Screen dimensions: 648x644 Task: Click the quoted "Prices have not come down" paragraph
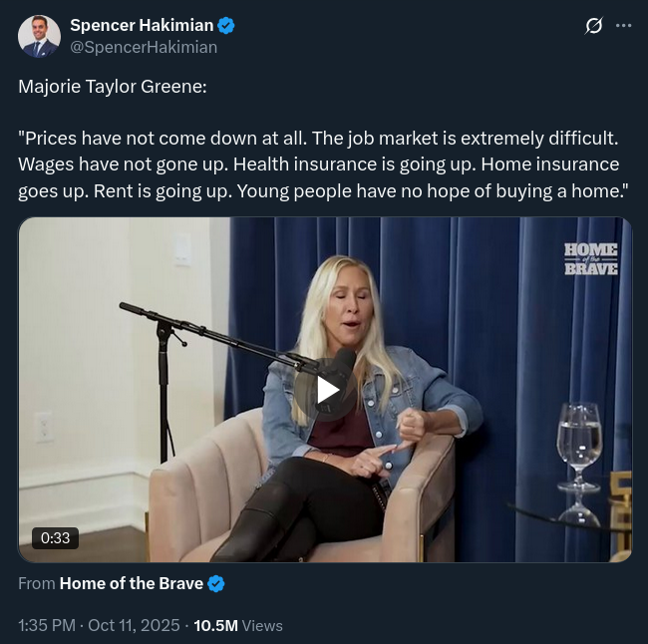pyautogui.click(x=323, y=164)
